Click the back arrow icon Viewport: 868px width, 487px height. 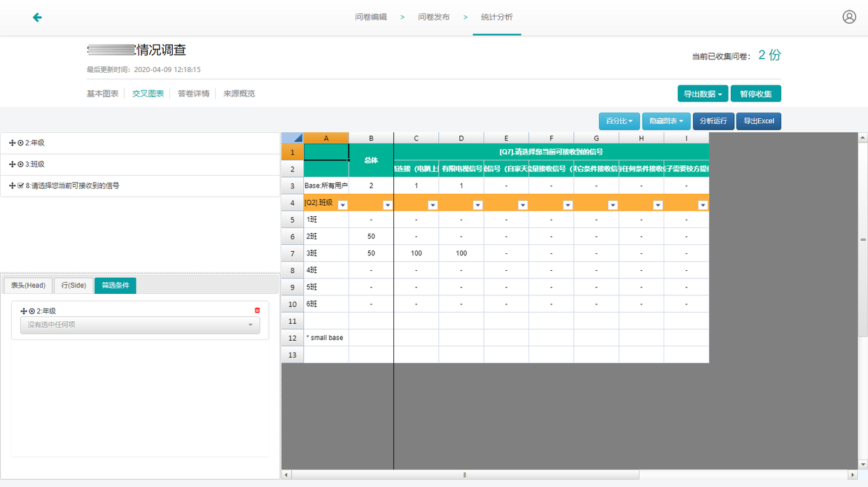click(x=37, y=17)
